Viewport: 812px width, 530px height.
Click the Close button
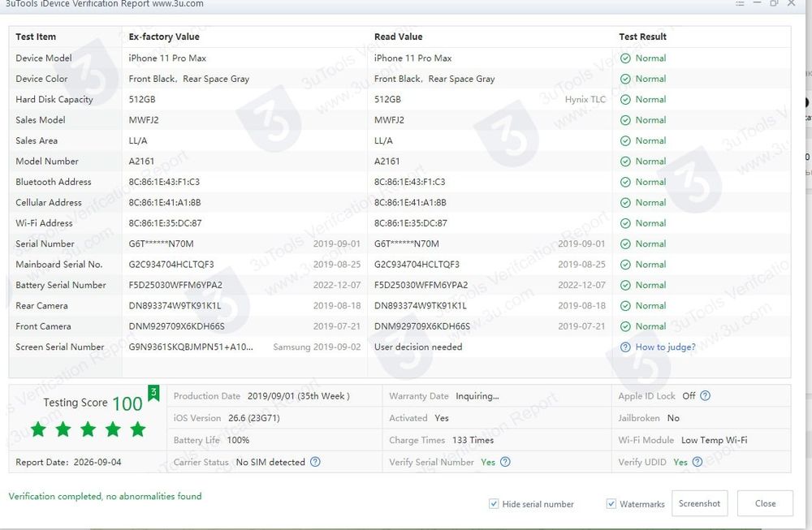765,503
